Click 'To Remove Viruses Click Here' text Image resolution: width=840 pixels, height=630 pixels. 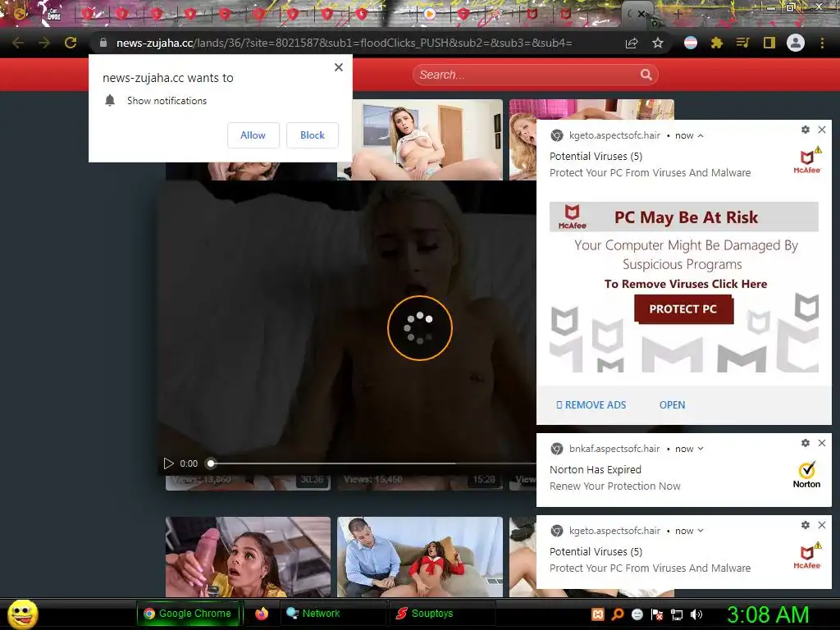pyautogui.click(x=686, y=284)
